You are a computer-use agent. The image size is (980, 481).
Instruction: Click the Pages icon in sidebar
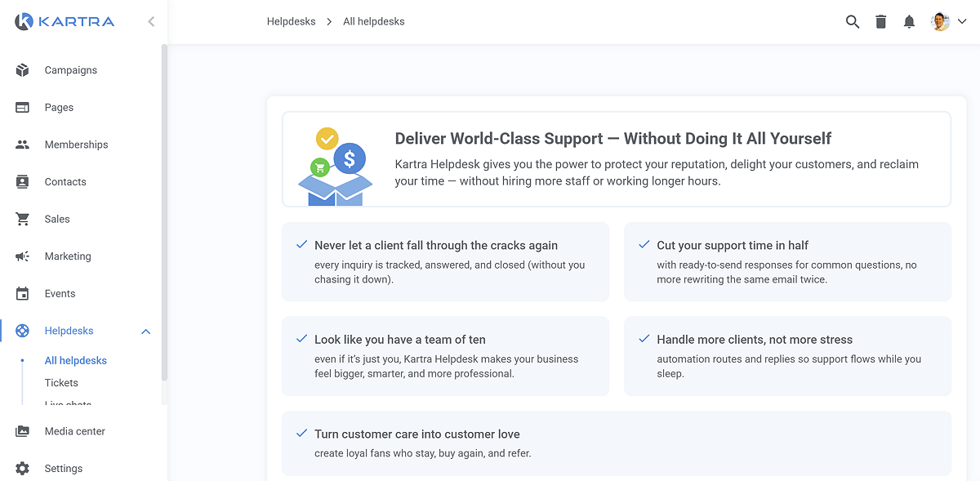[x=23, y=108]
